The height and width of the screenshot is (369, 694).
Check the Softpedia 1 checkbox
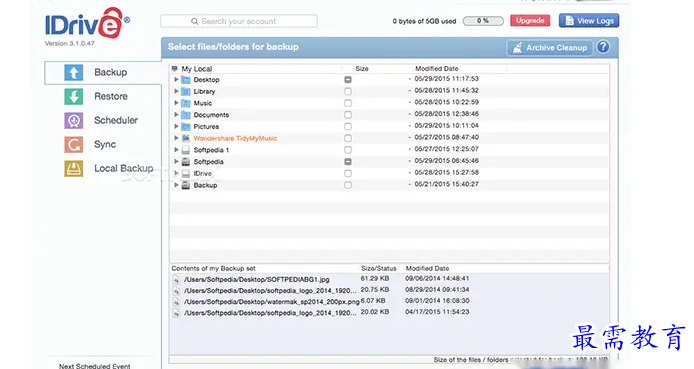[x=348, y=150]
